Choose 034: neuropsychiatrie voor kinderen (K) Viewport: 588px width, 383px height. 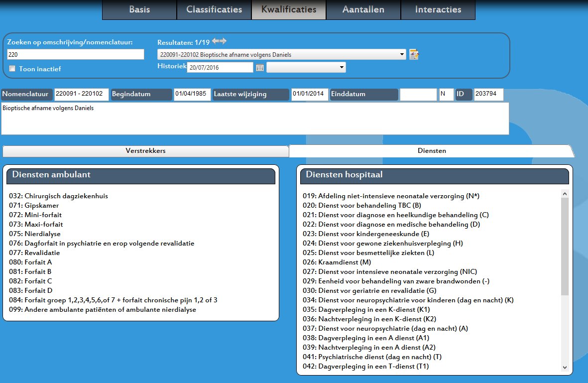(x=408, y=300)
